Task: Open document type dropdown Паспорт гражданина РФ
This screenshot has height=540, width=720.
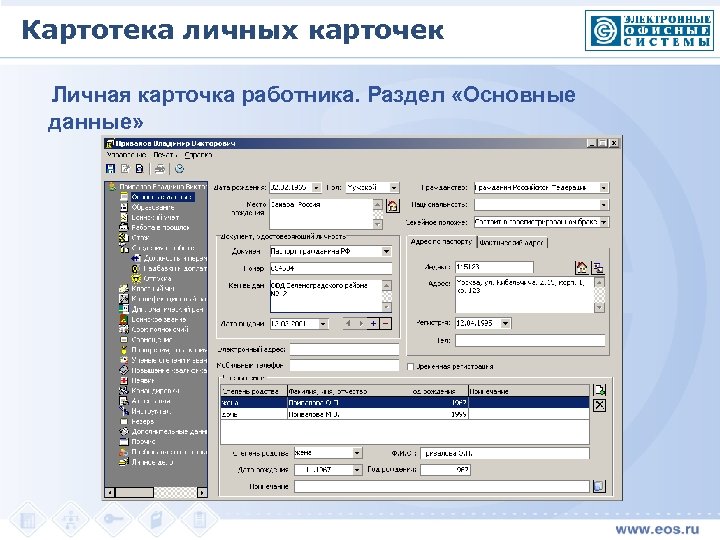Action: (386, 251)
